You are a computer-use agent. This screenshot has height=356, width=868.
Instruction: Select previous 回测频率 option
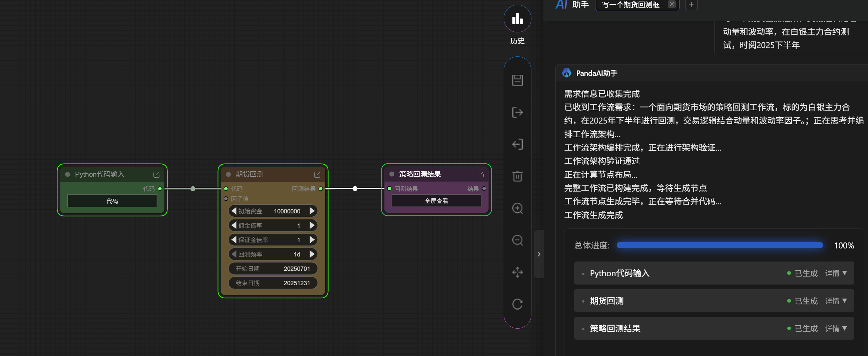234,254
